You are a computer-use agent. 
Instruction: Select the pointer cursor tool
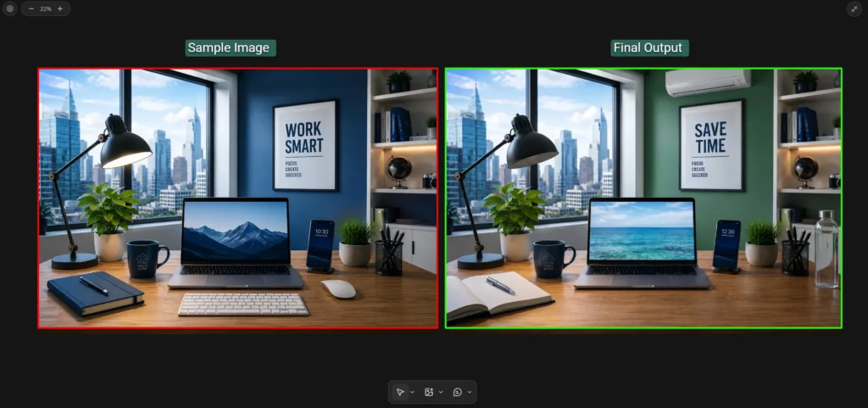click(x=400, y=392)
